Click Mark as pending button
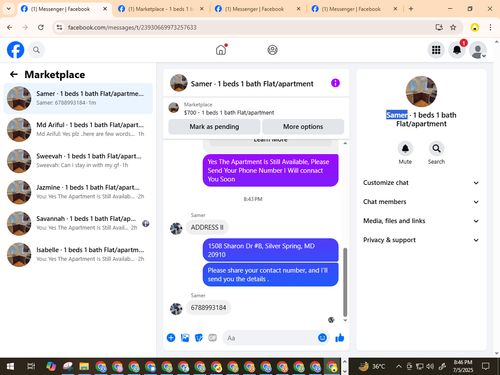500x375 pixels. point(214,127)
